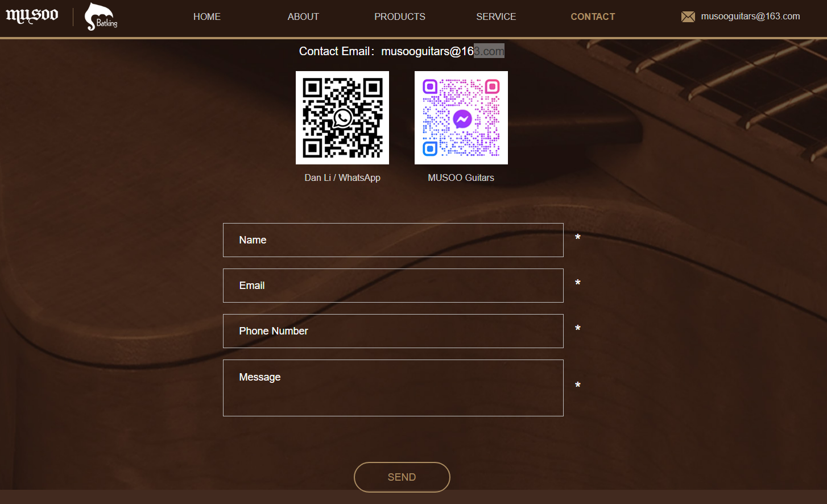The height and width of the screenshot is (504, 827).
Task: Click the Batking umbrella logo
Action: pyautogui.click(x=101, y=16)
